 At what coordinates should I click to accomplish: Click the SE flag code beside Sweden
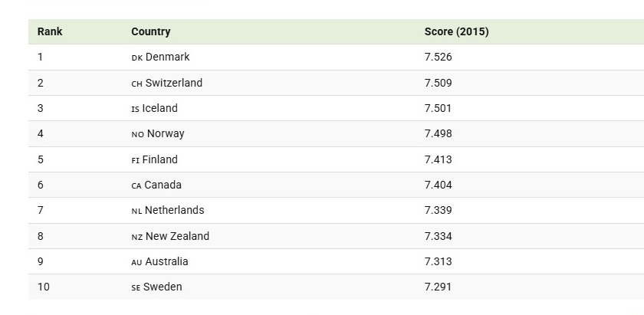[x=136, y=287]
